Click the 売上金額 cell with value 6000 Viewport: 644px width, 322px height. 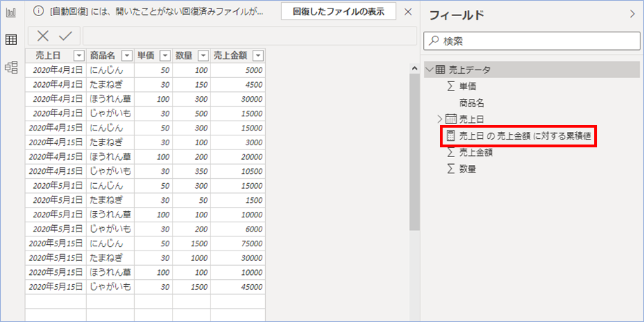coord(239,229)
